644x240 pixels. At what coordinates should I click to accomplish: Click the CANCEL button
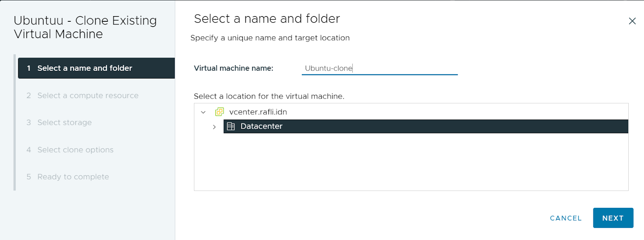tap(566, 218)
